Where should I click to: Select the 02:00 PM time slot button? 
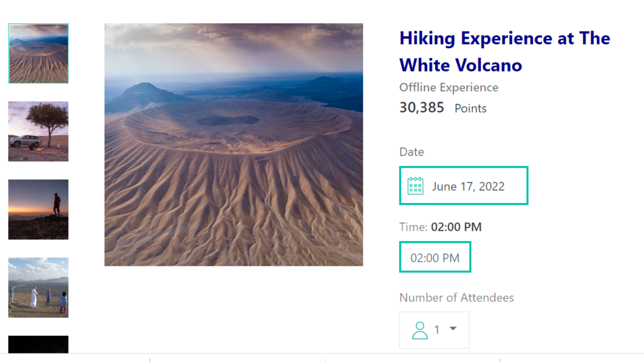(435, 257)
